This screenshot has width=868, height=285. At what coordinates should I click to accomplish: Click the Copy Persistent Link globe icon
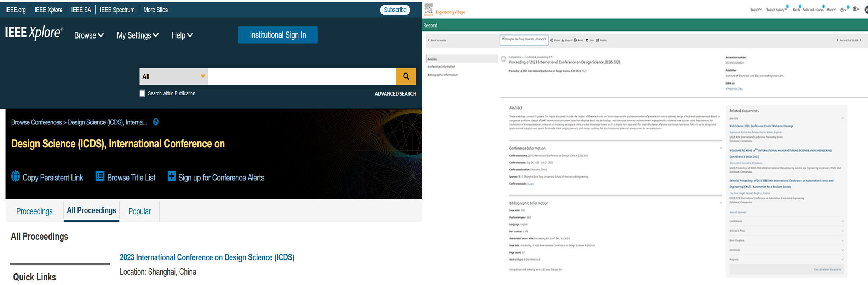(x=16, y=176)
